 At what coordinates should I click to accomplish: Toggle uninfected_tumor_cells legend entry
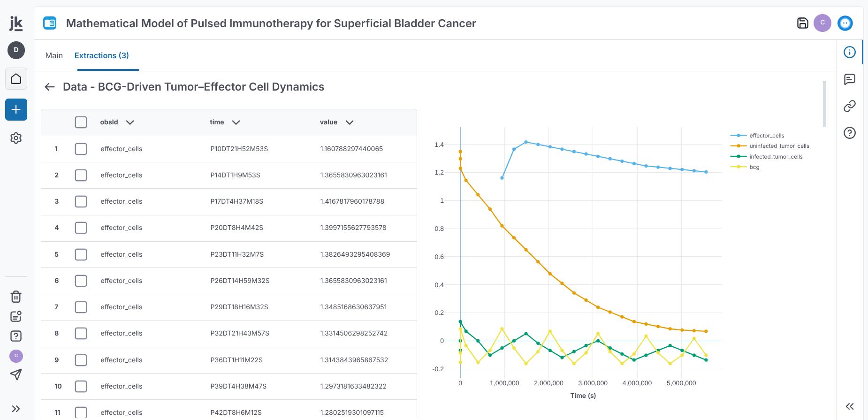click(779, 146)
